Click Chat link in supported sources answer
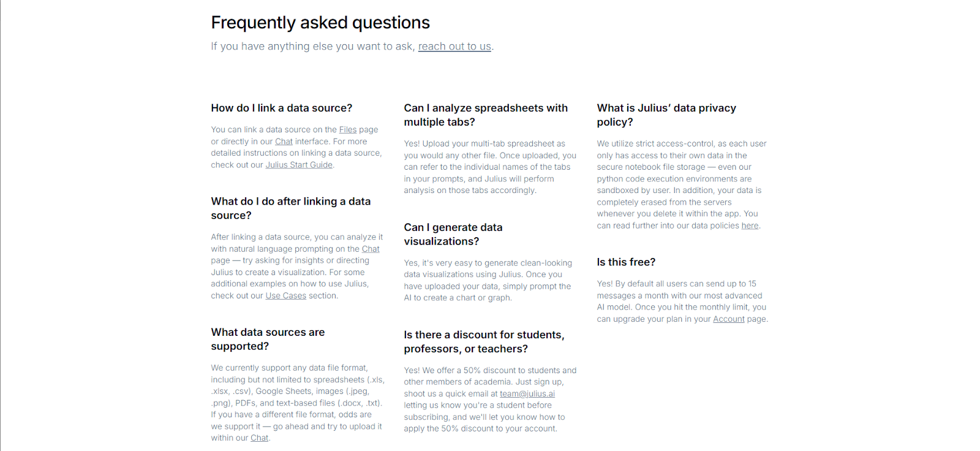Screen dimensions: 980x451 point(259,438)
